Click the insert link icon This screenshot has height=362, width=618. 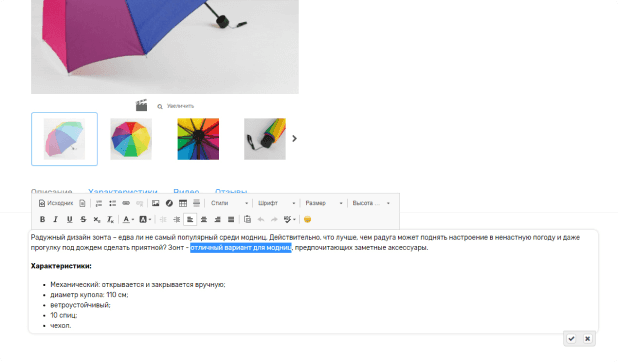click(x=126, y=203)
